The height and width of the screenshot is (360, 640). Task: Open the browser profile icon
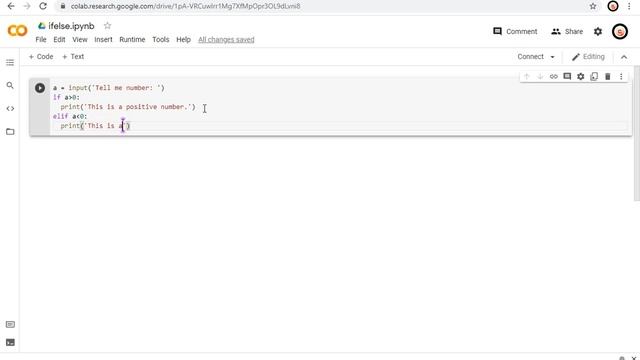click(613, 6)
